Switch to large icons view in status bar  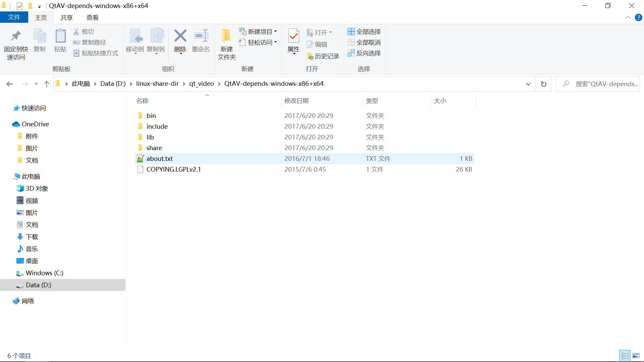[x=636, y=356]
